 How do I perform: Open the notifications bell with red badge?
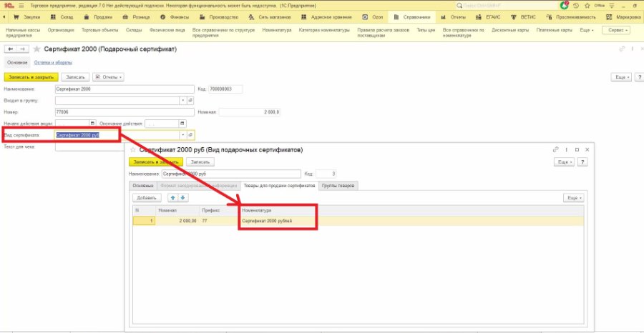[565, 6]
